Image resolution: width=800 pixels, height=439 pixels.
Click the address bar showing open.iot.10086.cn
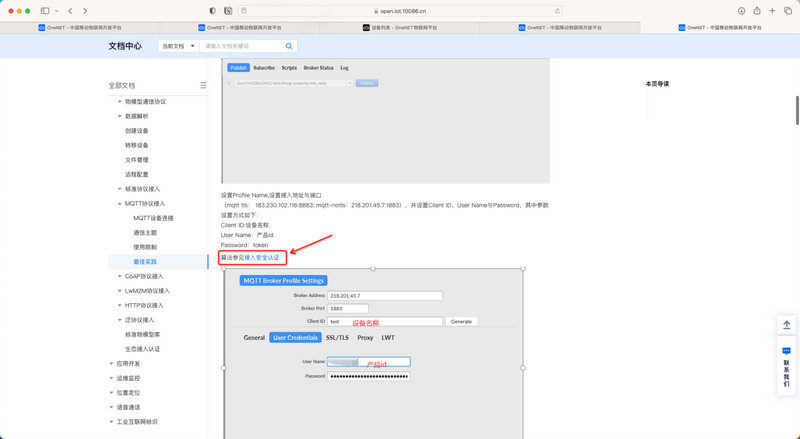coord(399,11)
